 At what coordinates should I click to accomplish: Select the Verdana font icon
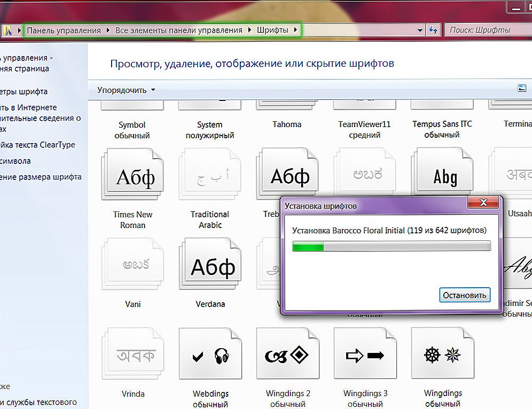pos(210,264)
